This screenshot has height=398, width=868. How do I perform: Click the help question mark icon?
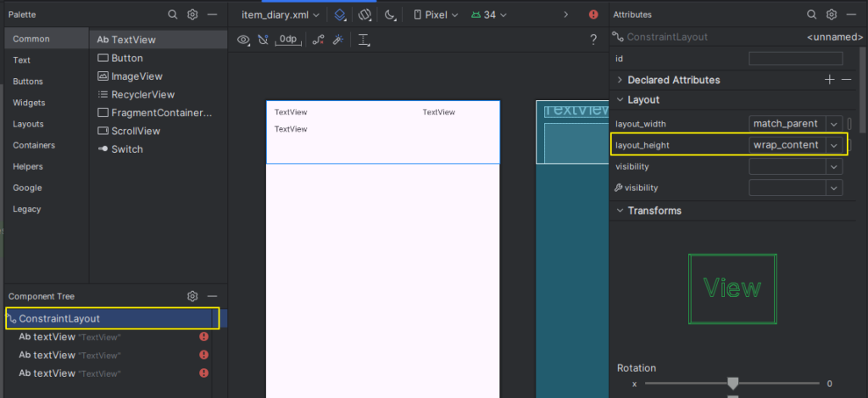(x=593, y=39)
